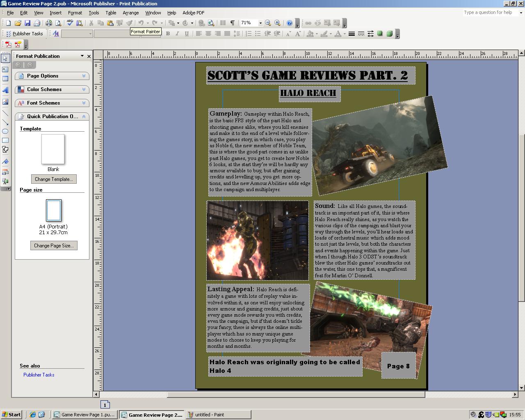Toggle special characters paragraph mark
Screen dimensions: 525x420
tap(233, 23)
